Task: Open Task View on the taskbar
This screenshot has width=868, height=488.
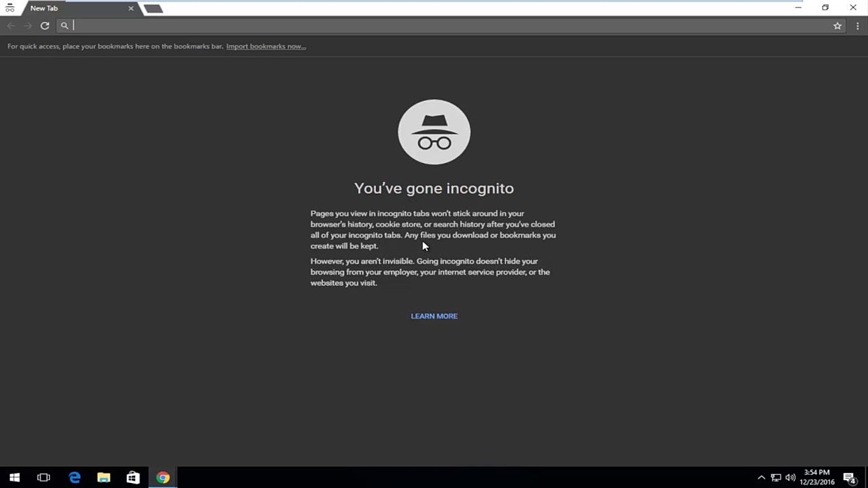Action: [x=44, y=477]
